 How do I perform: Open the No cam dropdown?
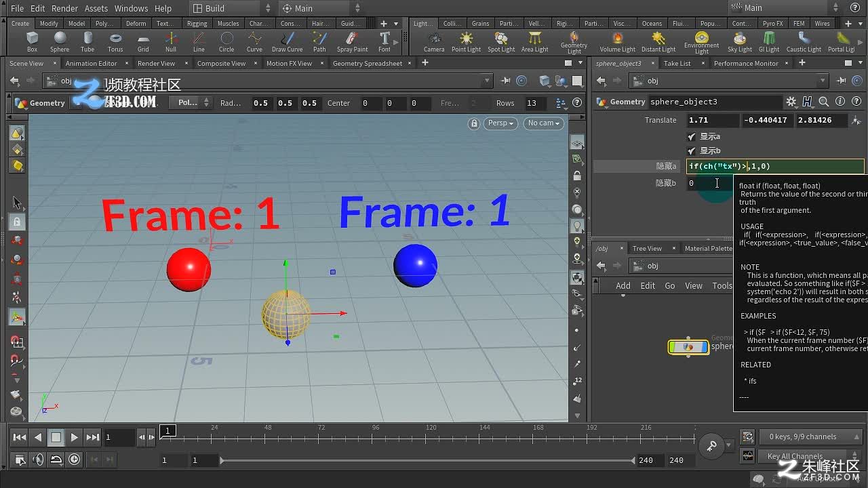[544, 123]
